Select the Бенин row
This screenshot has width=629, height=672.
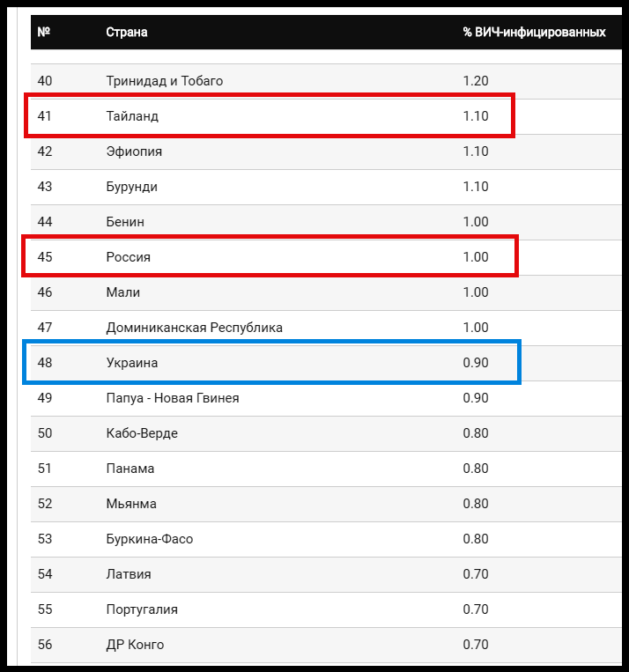[326, 223]
